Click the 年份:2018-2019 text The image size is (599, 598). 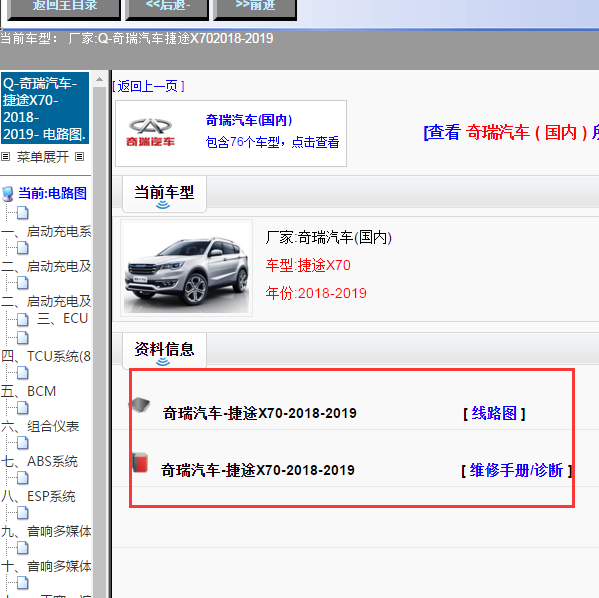(316, 293)
